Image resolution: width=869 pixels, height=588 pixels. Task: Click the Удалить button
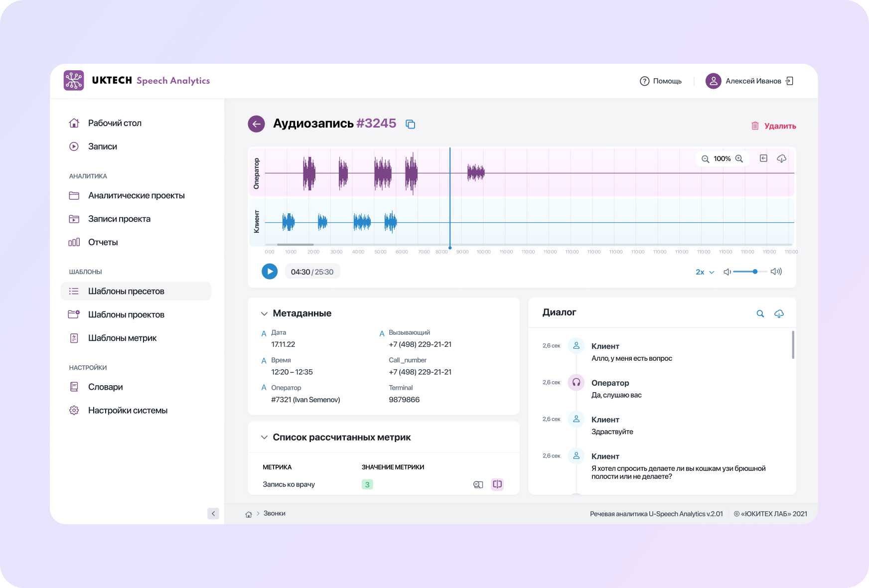pos(773,126)
